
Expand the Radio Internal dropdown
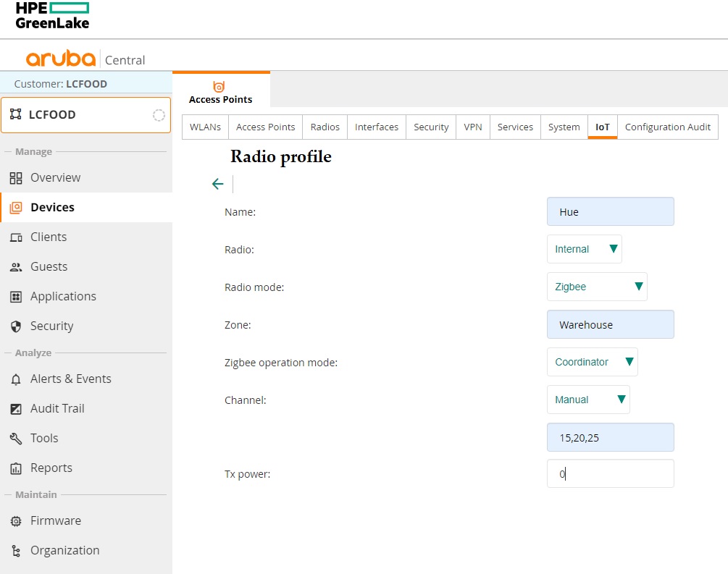584,249
